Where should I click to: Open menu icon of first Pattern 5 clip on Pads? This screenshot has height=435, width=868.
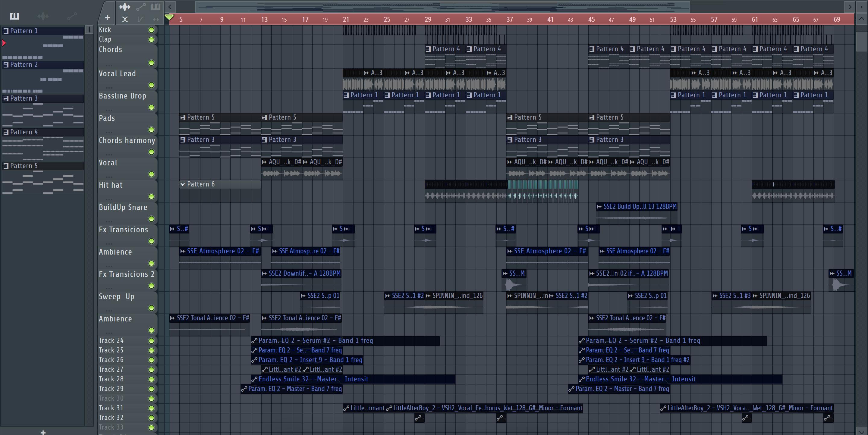point(183,117)
